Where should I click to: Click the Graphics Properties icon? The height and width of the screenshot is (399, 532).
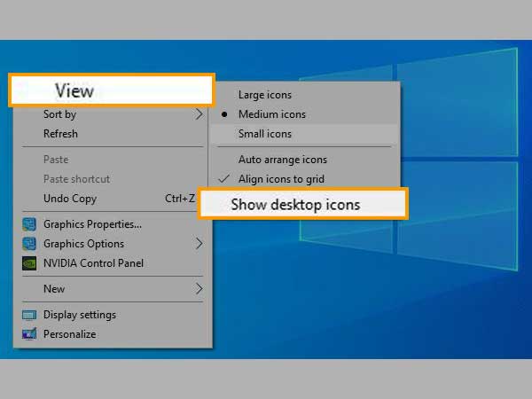pyautogui.click(x=29, y=224)
